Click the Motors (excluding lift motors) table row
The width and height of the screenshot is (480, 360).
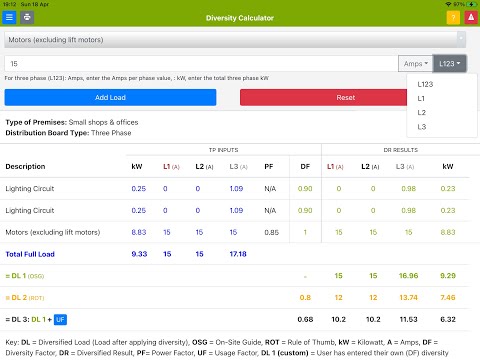tap(235, 232)
